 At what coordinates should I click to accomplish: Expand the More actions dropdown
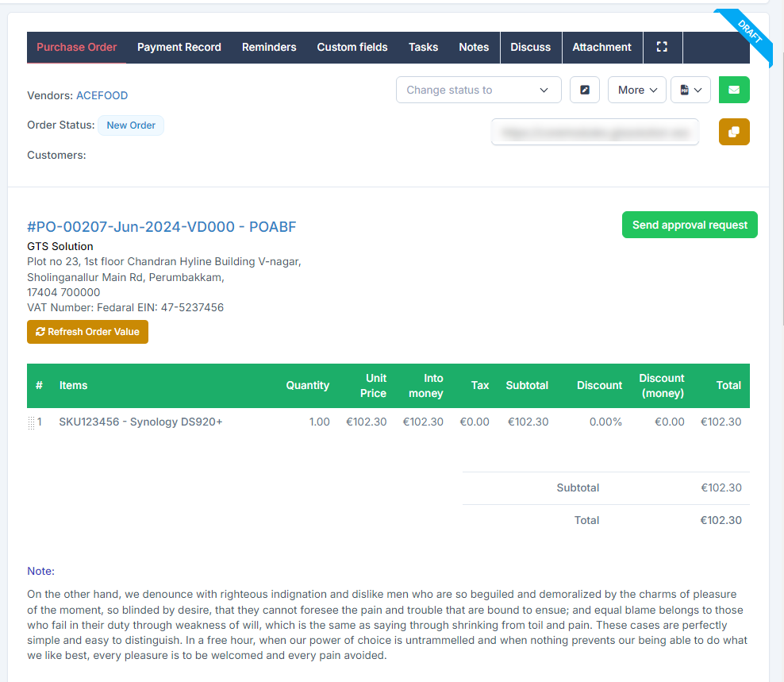tap(637, 90)
